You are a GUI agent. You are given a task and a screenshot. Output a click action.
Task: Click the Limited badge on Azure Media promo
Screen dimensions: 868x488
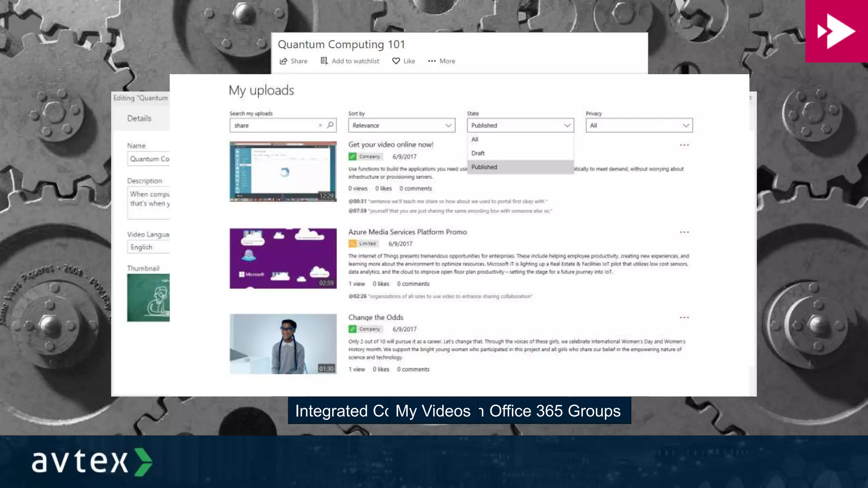[x=363, y=244]
